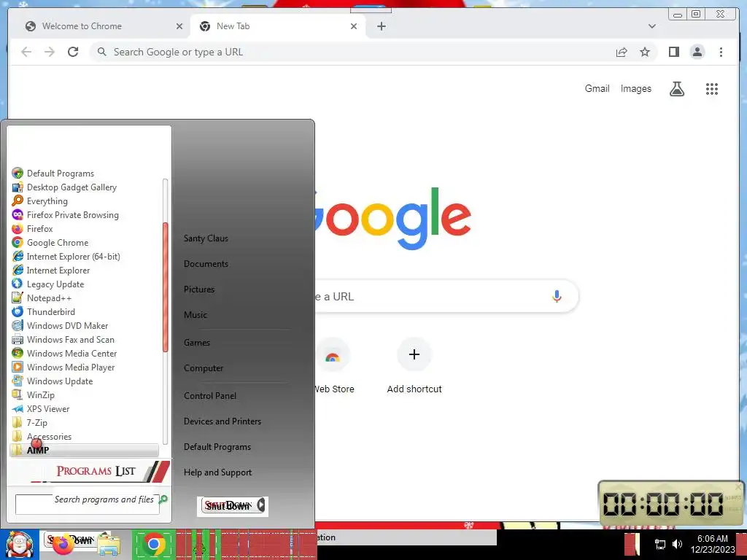Viewport: 747px width, 560px height.
Task: Open Chrome from the taskbar
Action: coord(153,544)
